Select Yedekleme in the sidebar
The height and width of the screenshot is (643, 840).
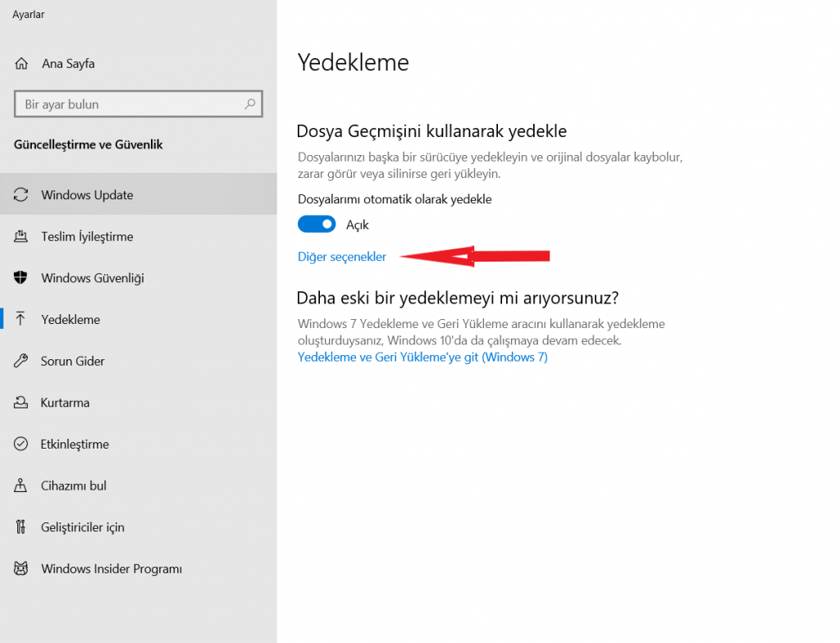pyautogui.click(x=138, y=319)
